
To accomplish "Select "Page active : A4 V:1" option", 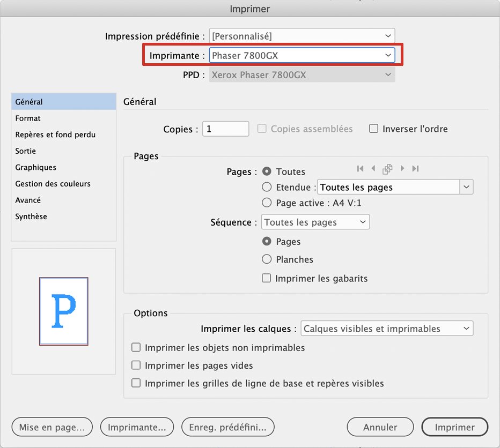I will tap(267, 203).
